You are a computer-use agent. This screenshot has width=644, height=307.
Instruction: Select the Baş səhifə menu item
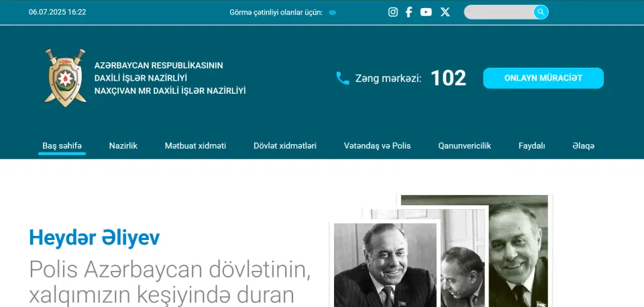(62, 145)
